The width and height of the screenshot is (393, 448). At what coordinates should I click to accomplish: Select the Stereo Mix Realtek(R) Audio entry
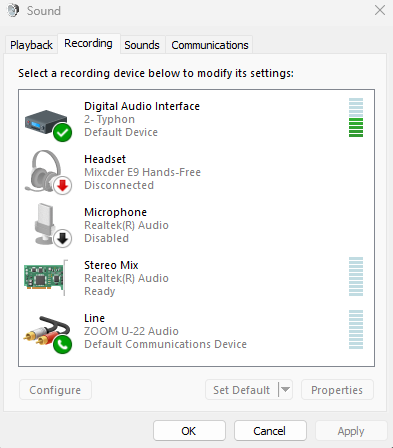196,278
